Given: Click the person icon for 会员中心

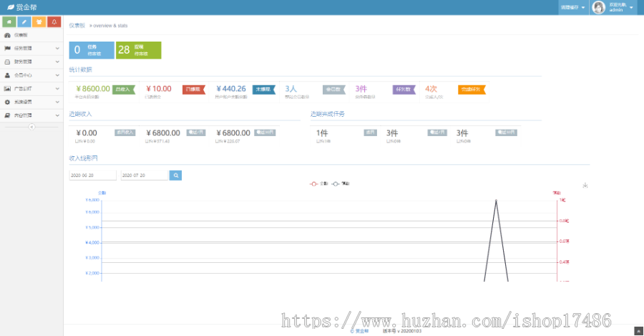Looking at the screenshot, I should (7, 75).
